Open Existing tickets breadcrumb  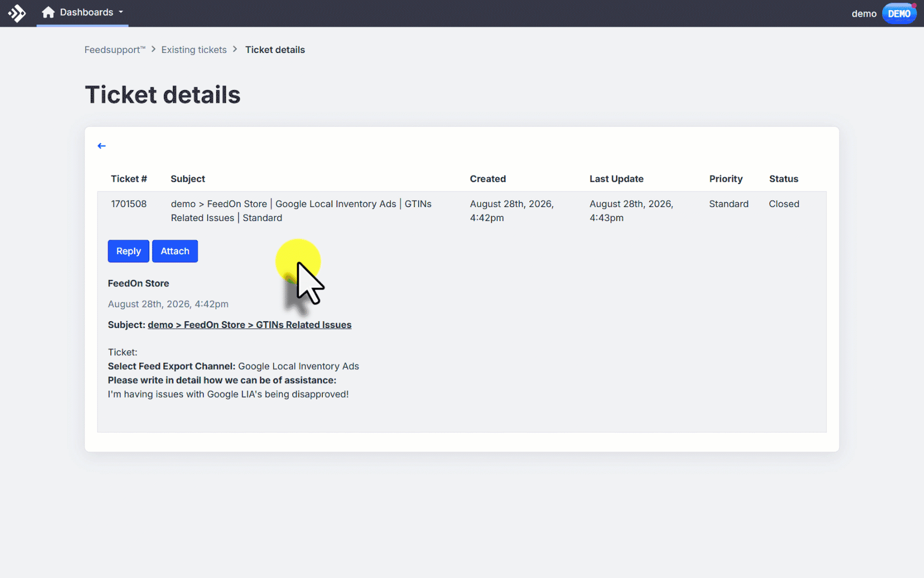click(x=194, y=50)
